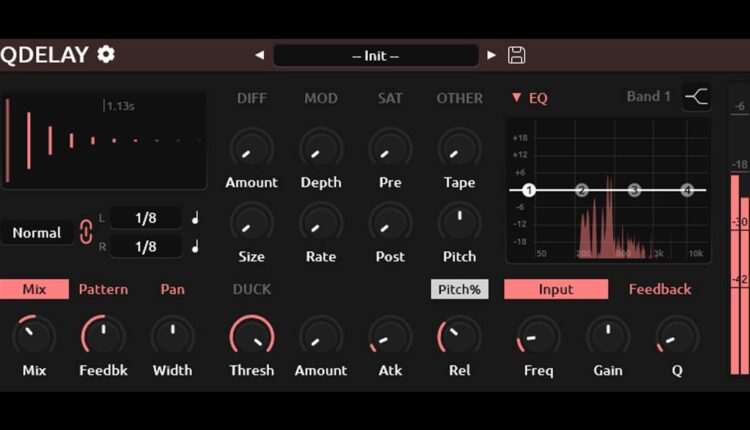Click the Atk knob
Image resolution: width=750 pixels, height=430 pixels.
click(x=390, y=337)
